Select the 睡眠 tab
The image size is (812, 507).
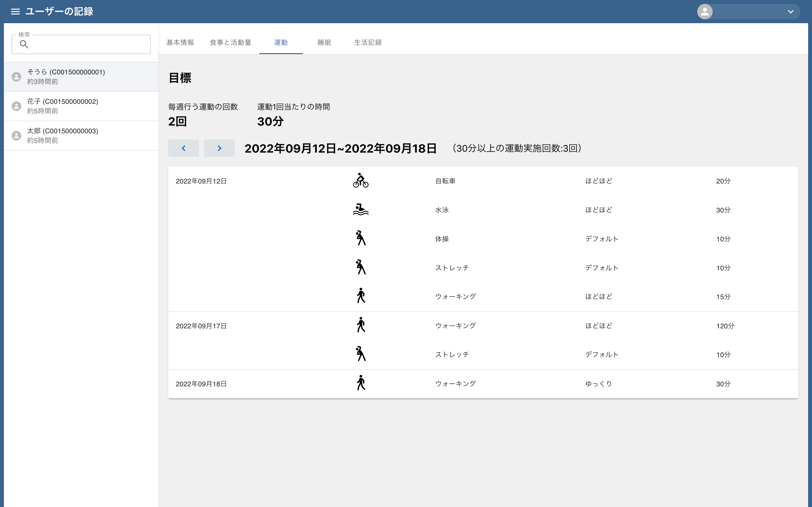[324, 42]
